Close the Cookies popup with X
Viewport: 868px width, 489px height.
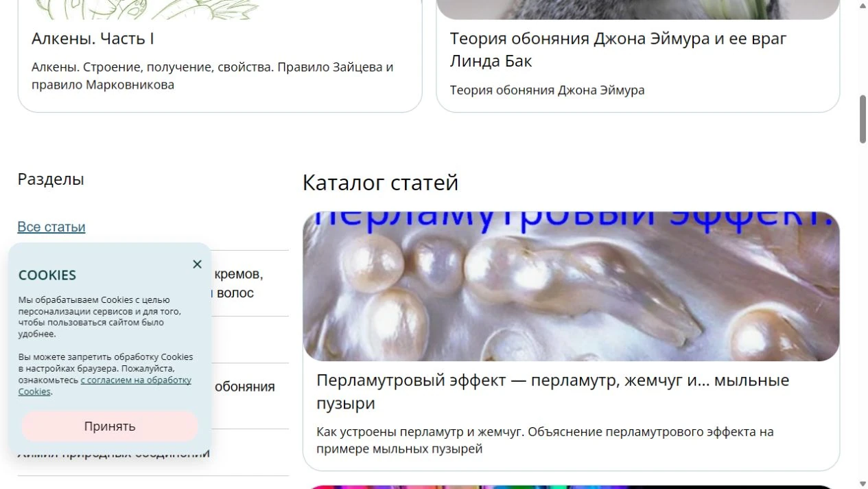coord(197,264)
